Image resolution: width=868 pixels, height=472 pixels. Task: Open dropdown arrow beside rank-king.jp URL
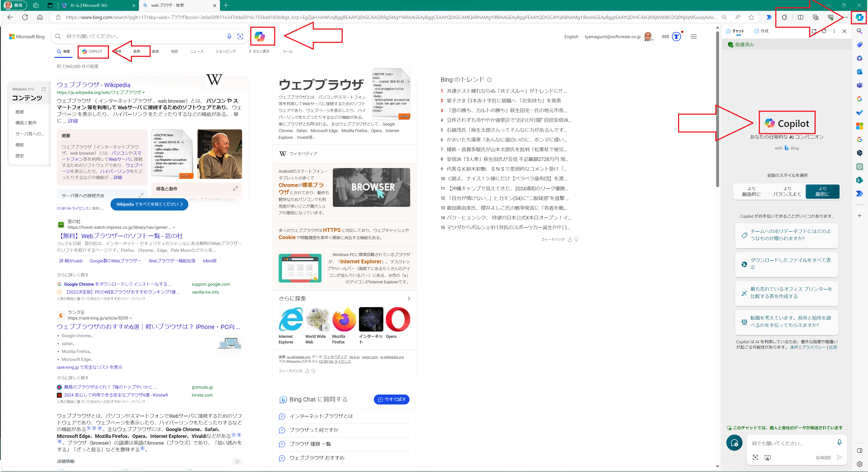(131, 318)
